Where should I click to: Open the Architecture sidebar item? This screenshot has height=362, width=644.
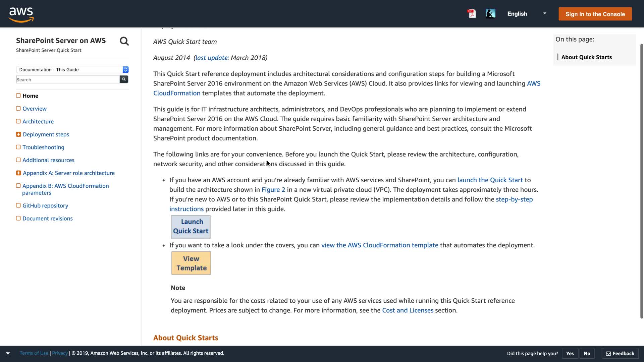point(38,121)
